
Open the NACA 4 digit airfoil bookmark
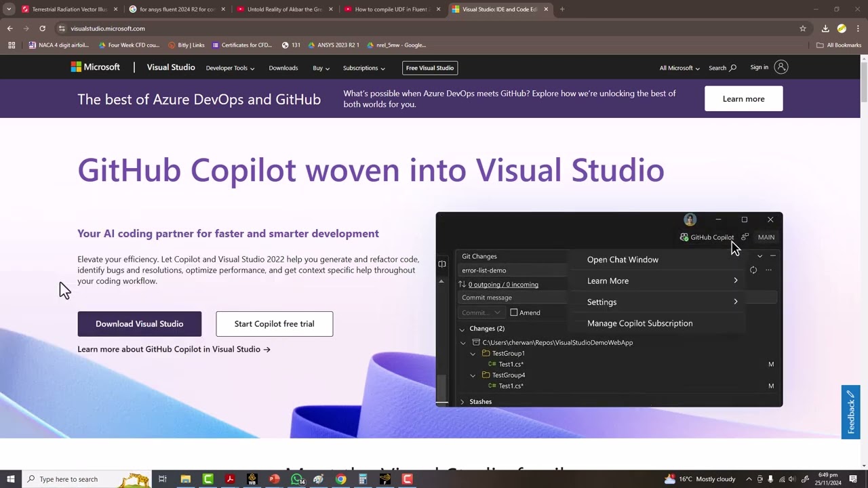[59, 45]
